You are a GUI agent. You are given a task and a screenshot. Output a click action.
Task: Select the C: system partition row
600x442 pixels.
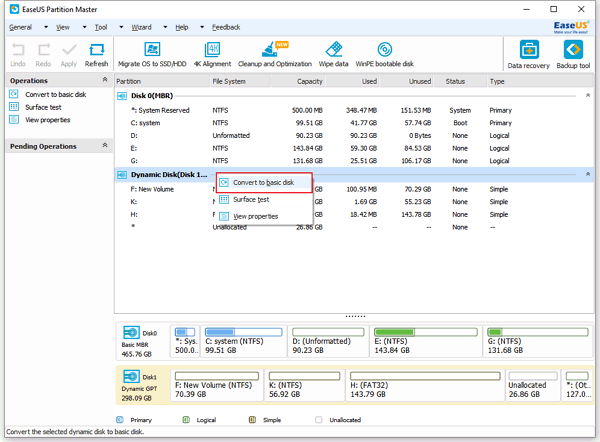[x=354, y=123]
